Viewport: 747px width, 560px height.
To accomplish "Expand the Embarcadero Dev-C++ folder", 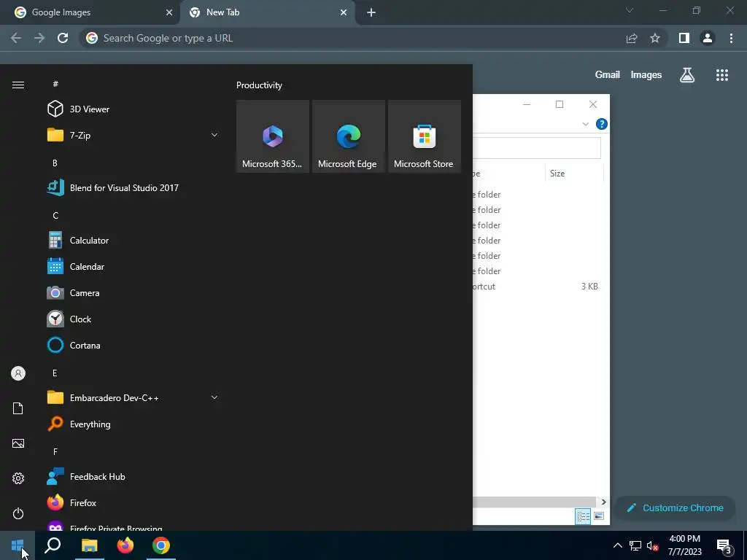I will [133, 397].
